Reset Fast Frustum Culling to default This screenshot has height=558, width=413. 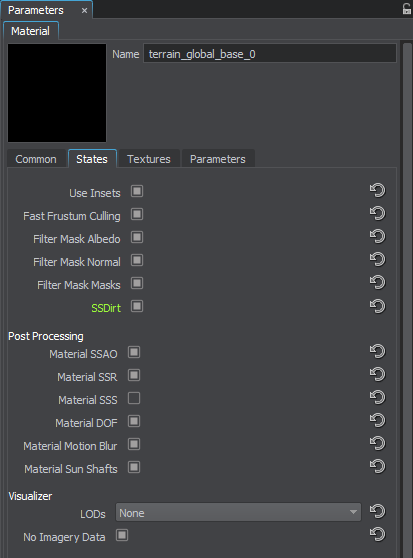coord(377,213)
